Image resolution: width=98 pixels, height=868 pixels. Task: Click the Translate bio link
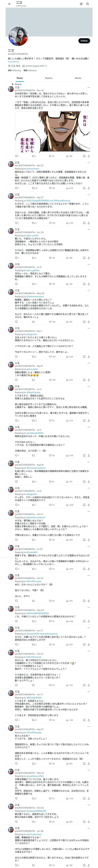(14, 62)
